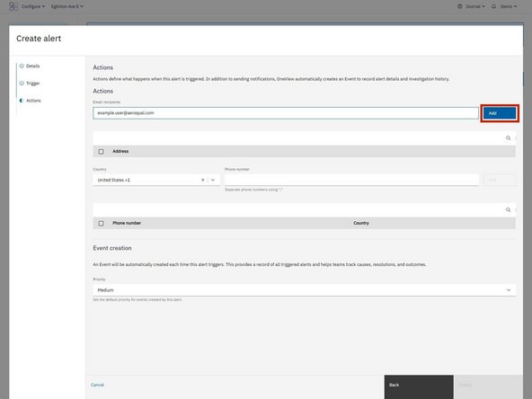
Task: Click the Trigger step checkmark icon
Action: point(22,83)
